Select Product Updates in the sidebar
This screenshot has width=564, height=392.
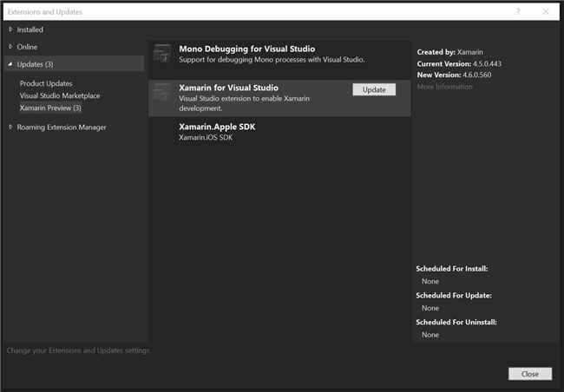pos(46,83)
